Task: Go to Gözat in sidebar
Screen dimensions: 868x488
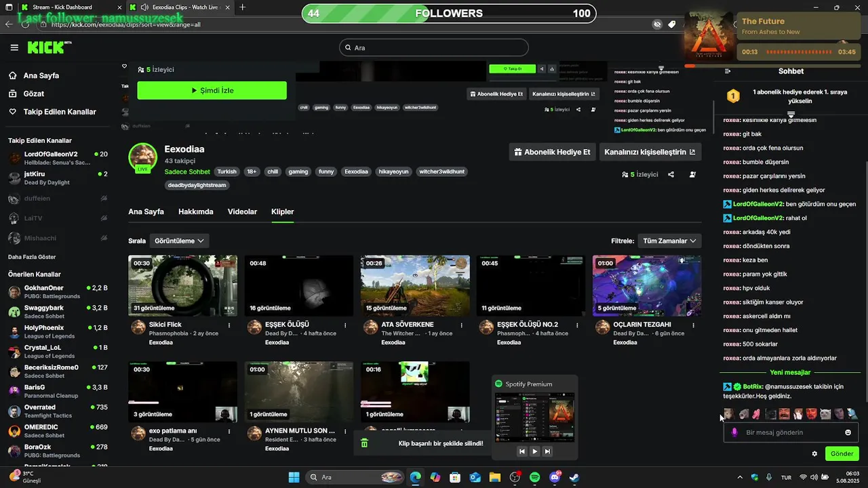Action: (x=34, y=94)
